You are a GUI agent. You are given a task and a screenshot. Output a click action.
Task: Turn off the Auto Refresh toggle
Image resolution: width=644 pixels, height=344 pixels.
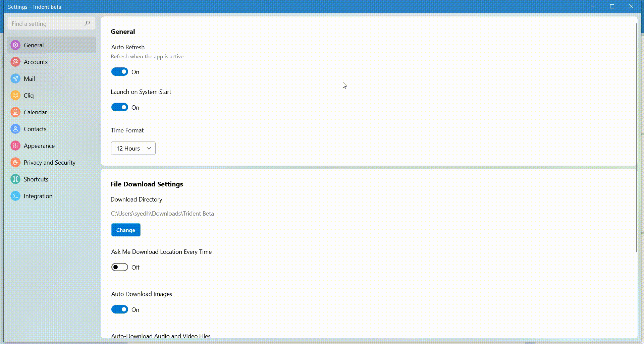pyautogui.click(x=119, y=72)
